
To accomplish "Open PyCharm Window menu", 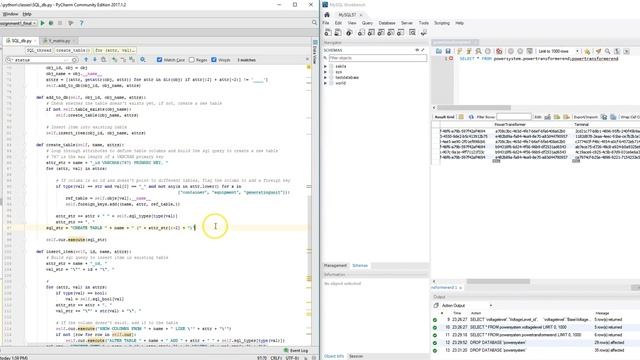I will click(x=10, y=14).
